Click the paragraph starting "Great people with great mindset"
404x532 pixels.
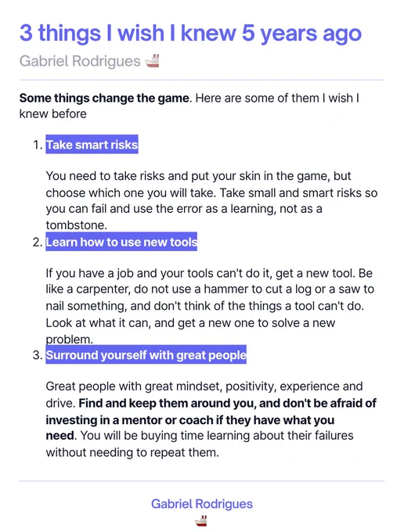point(211,419)
